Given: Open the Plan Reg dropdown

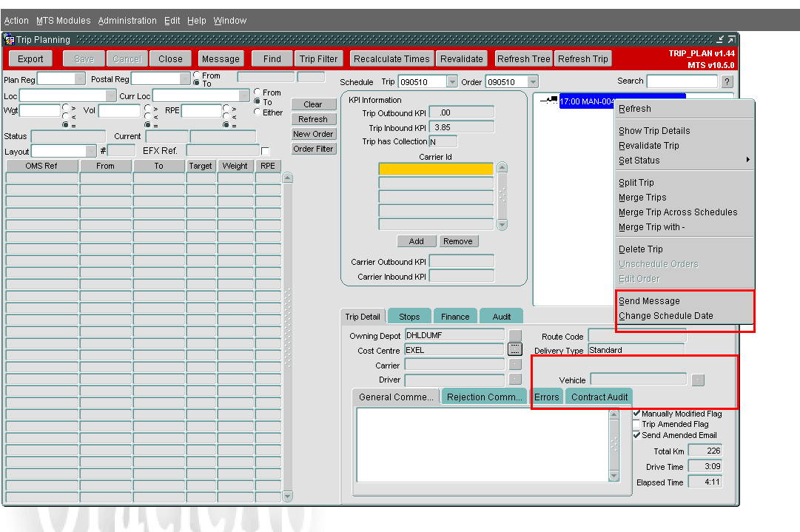Looking at the screenshot, I should tap(80, 78).
